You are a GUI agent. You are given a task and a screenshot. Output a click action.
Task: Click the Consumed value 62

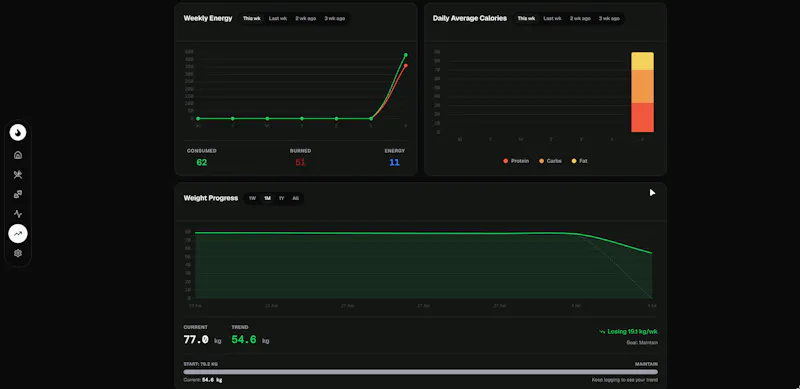202,162
